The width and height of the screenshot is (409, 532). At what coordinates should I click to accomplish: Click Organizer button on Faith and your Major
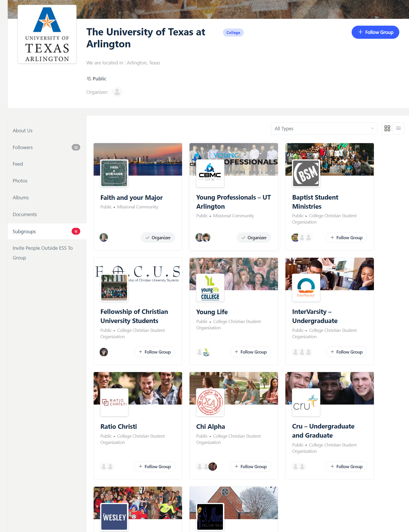pos(158,238)
